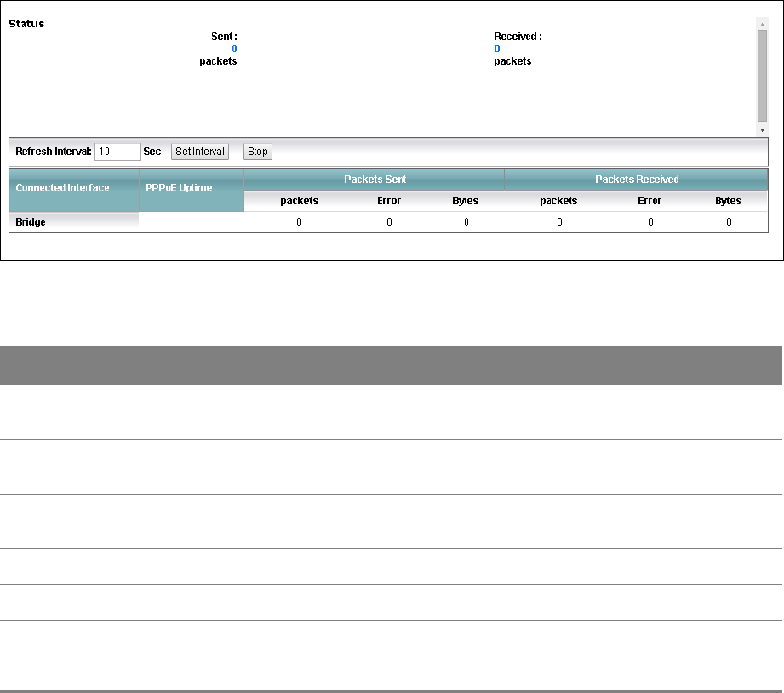Click the Error subheader under Packets Sent
Viewport: 784px width, 693px height.
389,201
